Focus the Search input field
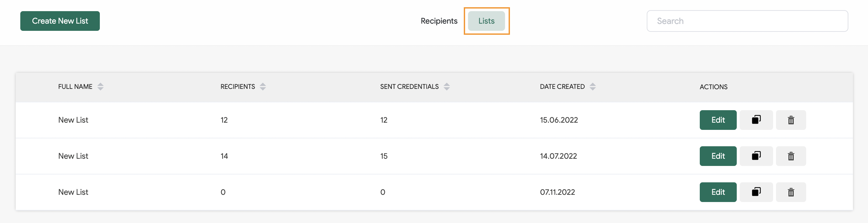Viewport: 868px width, 223px height. 747,21
